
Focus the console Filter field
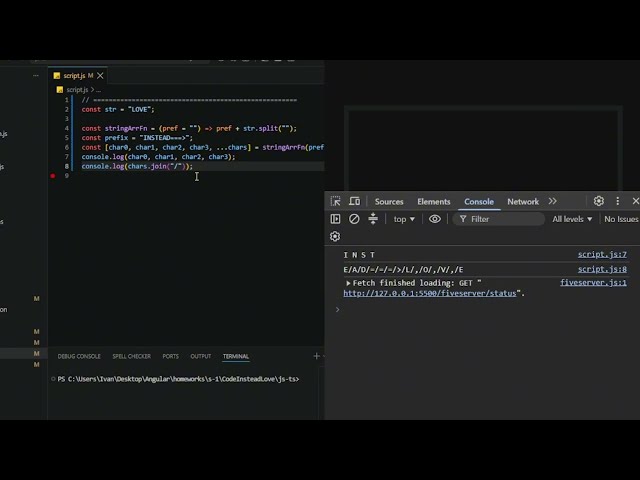pyautogui.click(x=499, y=219)
